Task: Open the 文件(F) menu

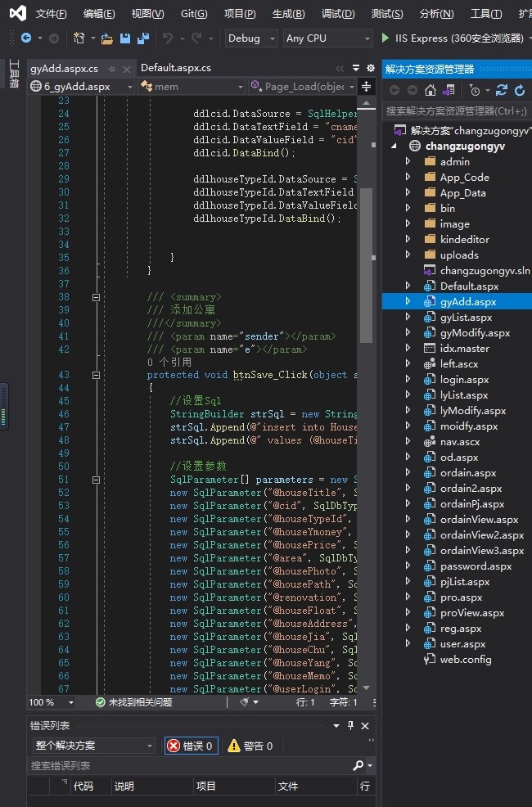Action: [x=51, y=13]
